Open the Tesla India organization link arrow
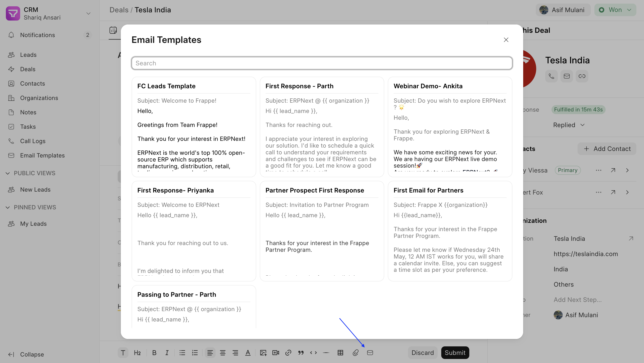The image size is (644, 363). tap(631, 239)
